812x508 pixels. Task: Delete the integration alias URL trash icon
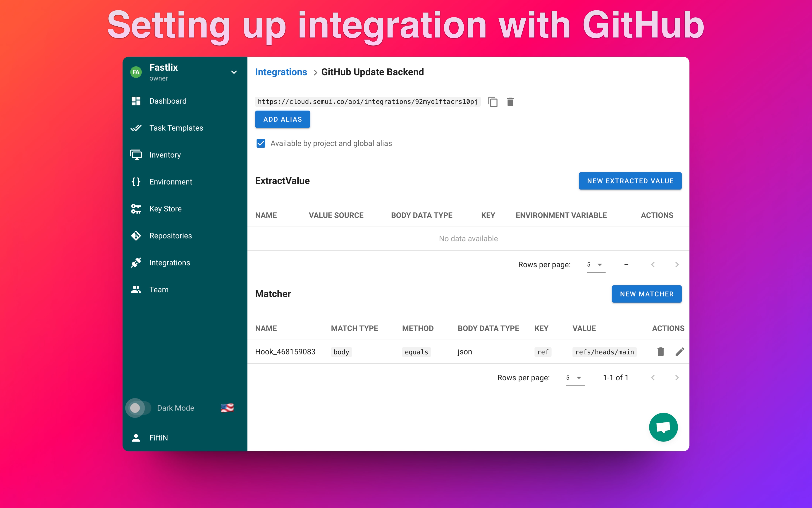pyautogui.click(x=510, y=102)
